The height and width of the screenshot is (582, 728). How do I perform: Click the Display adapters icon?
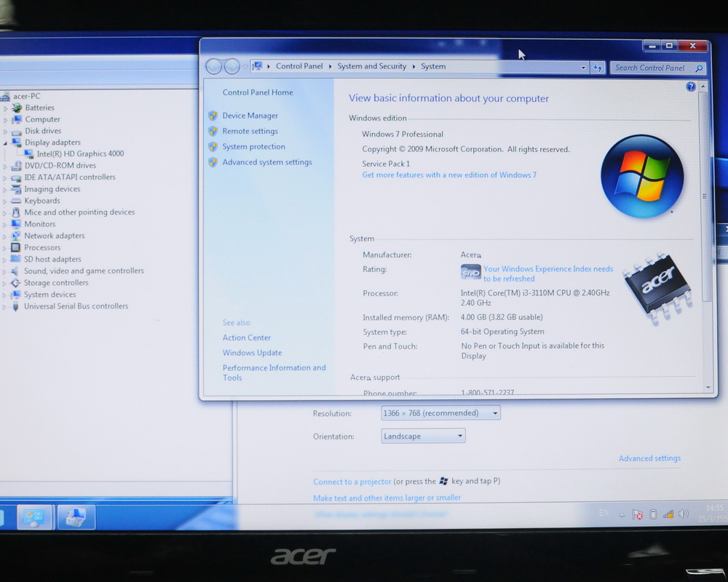17,143
